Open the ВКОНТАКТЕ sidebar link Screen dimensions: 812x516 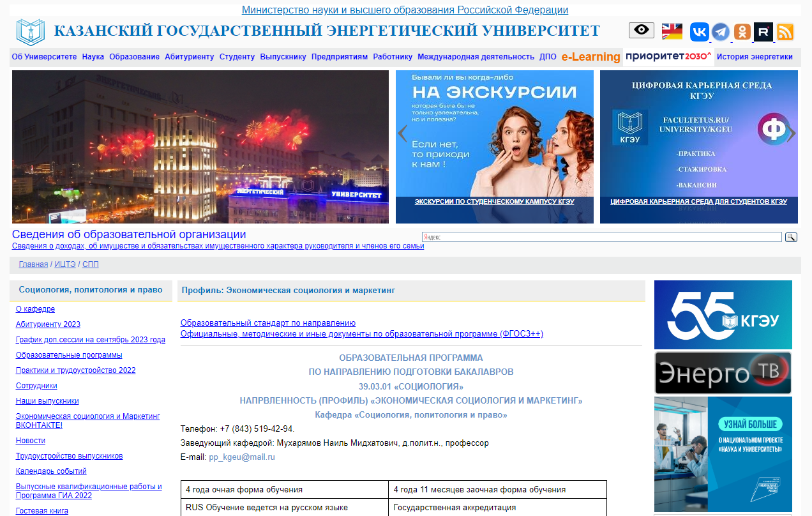87,420
